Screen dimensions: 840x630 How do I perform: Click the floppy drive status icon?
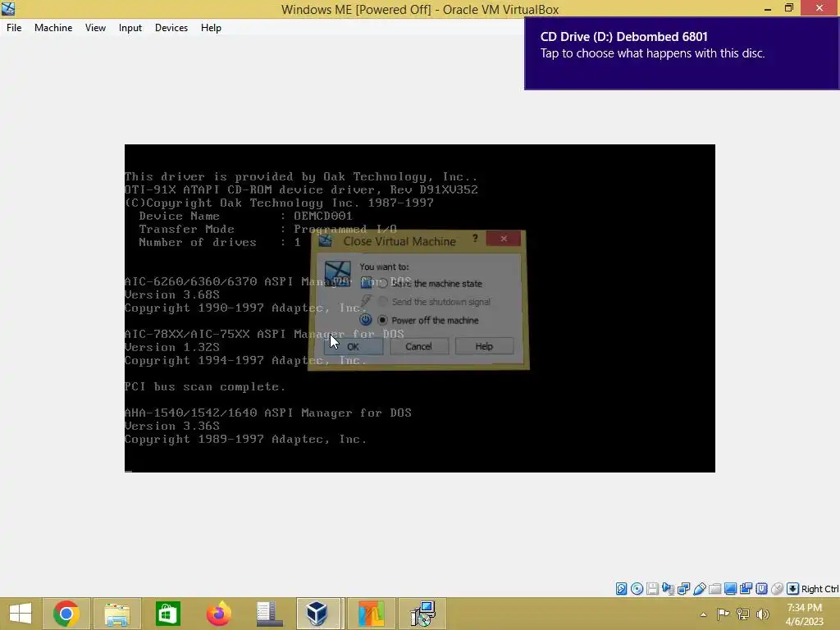pyautogui.click(x=652, y=589)
